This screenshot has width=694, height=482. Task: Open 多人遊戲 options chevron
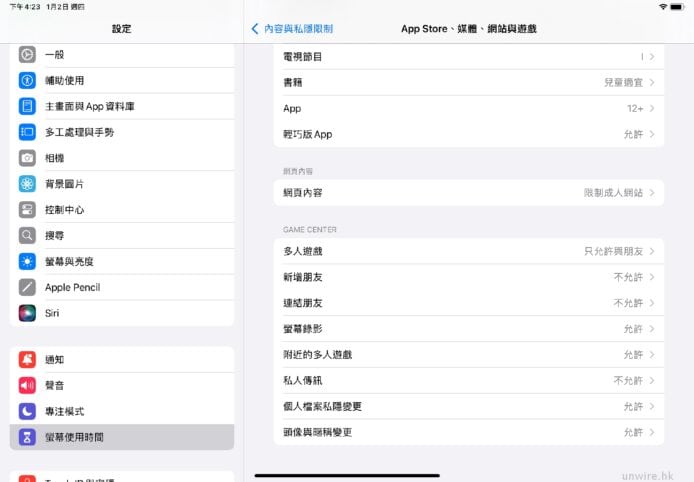coord(652,251)
